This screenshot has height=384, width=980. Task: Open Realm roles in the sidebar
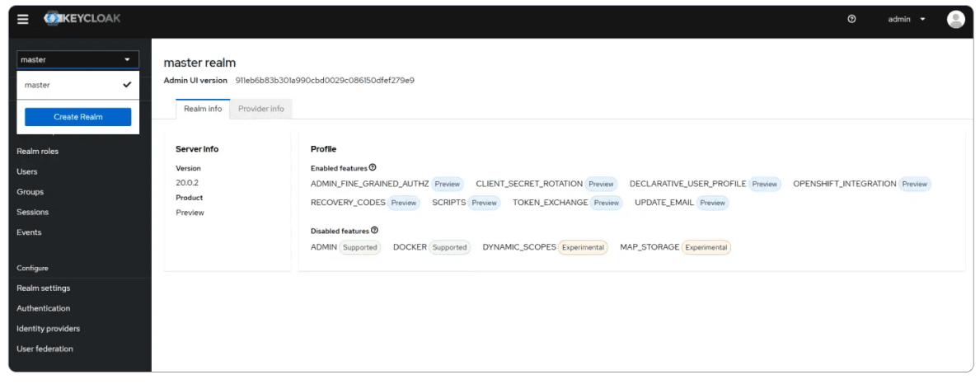pos(38,151)
